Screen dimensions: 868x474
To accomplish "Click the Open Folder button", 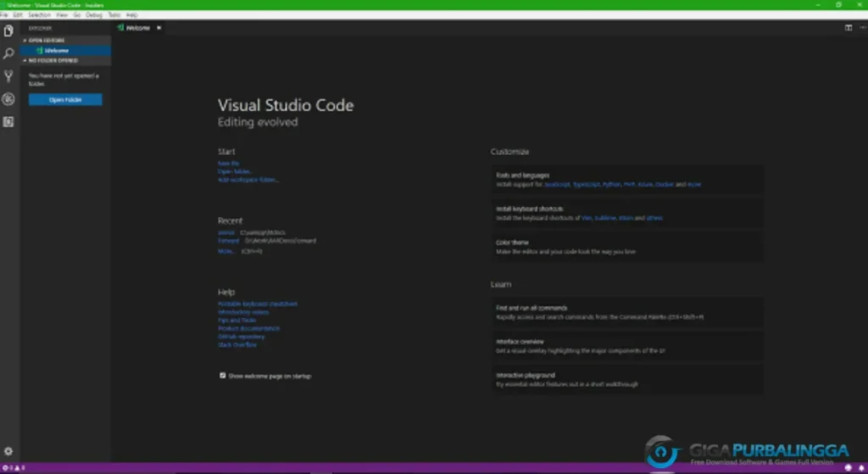I will click(x=65, y=100).
